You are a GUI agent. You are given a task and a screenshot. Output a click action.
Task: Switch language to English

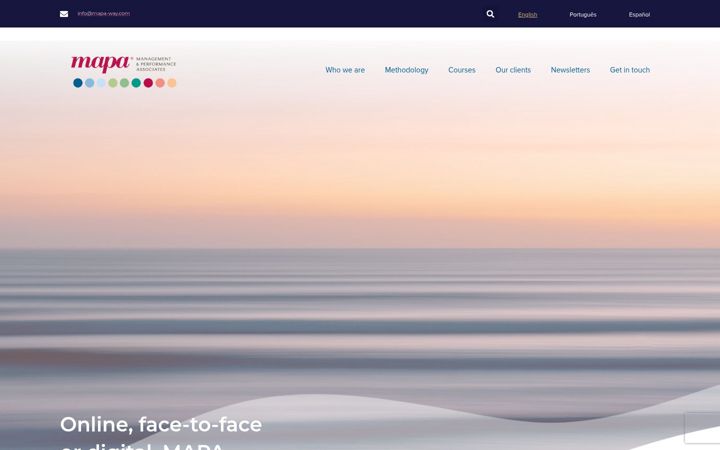527,15
